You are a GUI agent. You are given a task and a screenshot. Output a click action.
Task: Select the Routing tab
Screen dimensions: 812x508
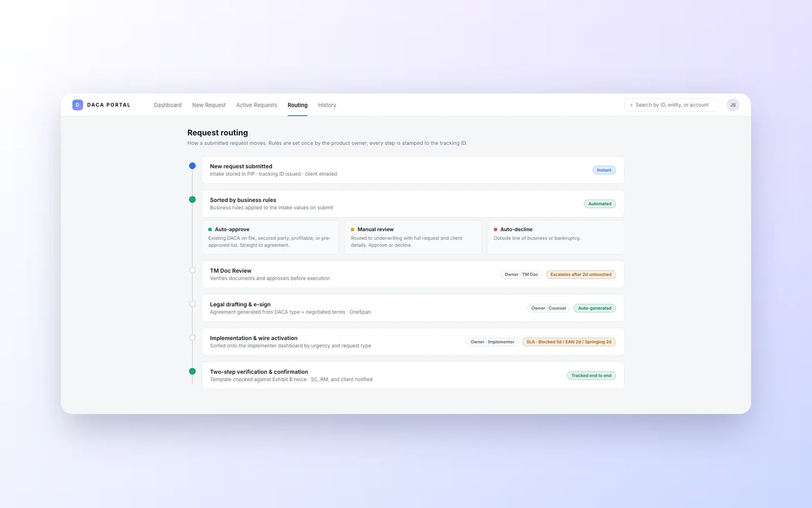click(297, 105)
